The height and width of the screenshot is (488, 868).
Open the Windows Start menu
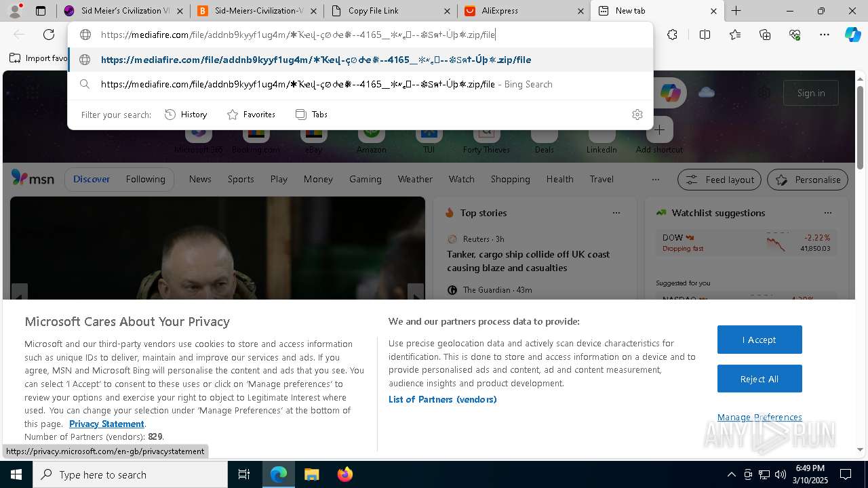click(x=16, y=474)
